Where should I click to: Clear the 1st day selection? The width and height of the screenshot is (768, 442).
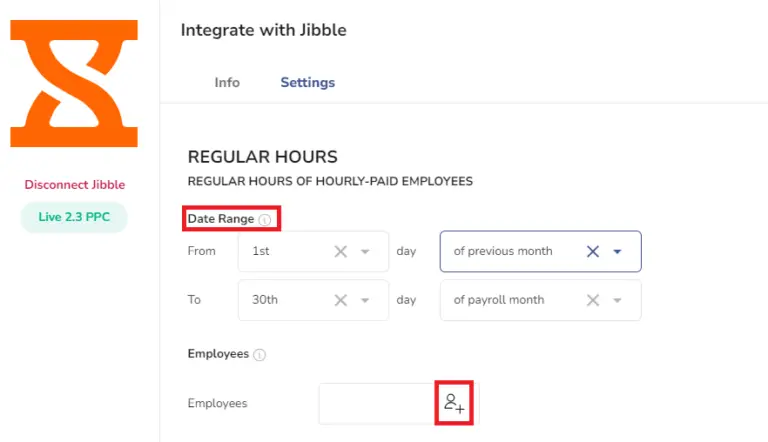pos(341,251)
